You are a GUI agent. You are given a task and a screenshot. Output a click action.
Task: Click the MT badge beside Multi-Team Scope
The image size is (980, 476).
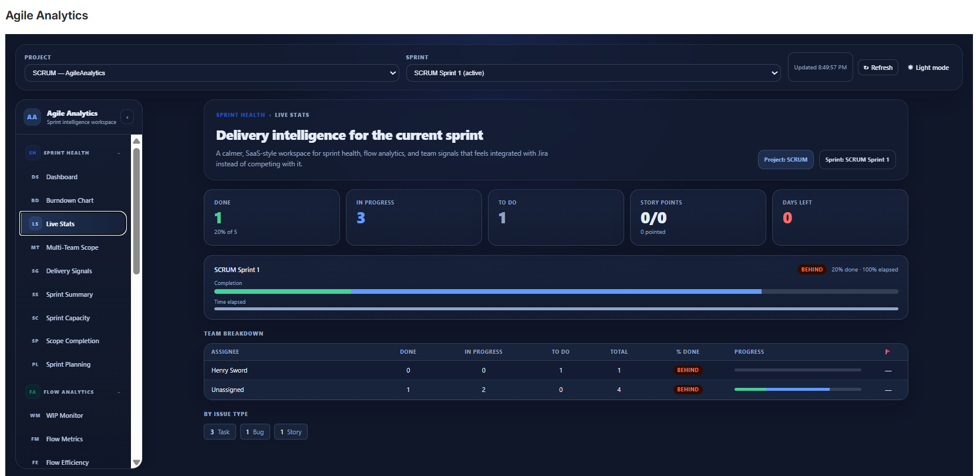pos(35,247)
